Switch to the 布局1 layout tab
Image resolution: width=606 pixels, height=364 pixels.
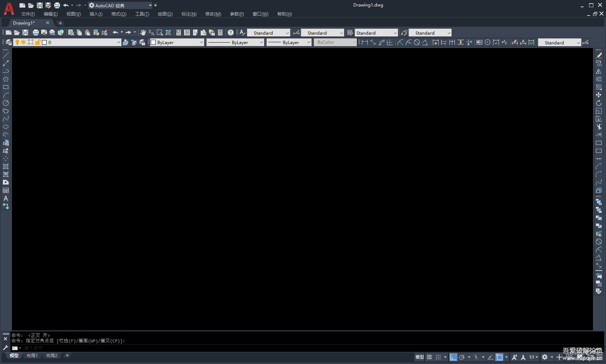(x=32, y=356)
